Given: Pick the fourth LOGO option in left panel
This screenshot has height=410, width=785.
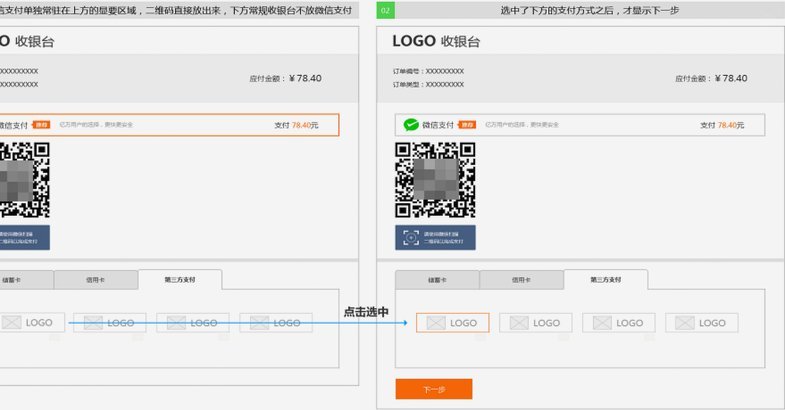Looking at the screenshot, I should pyautogui.click(x=276, y=323).
